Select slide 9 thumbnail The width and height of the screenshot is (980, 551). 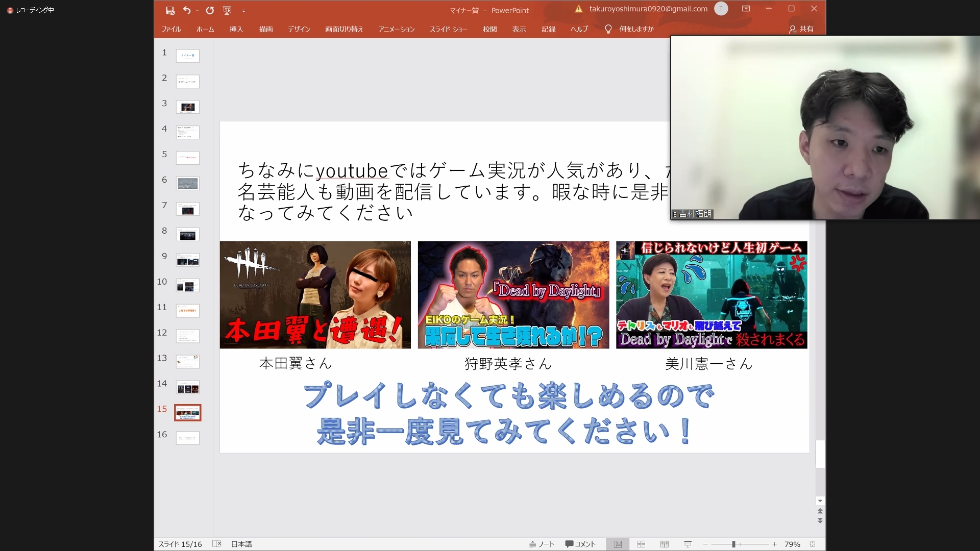pos(187,260)
